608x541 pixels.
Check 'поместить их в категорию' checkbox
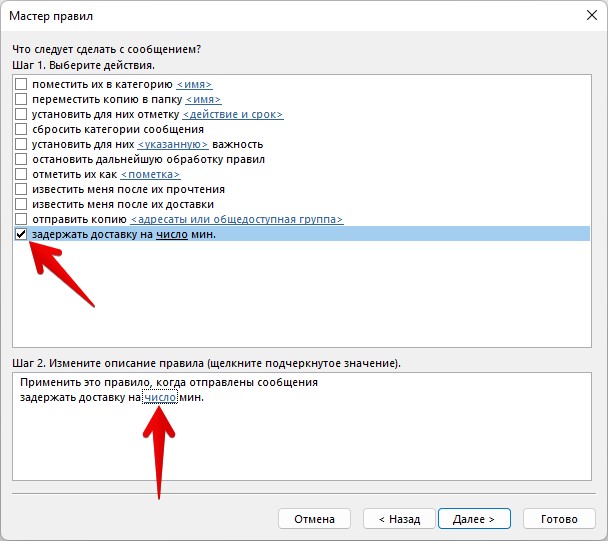21,84
